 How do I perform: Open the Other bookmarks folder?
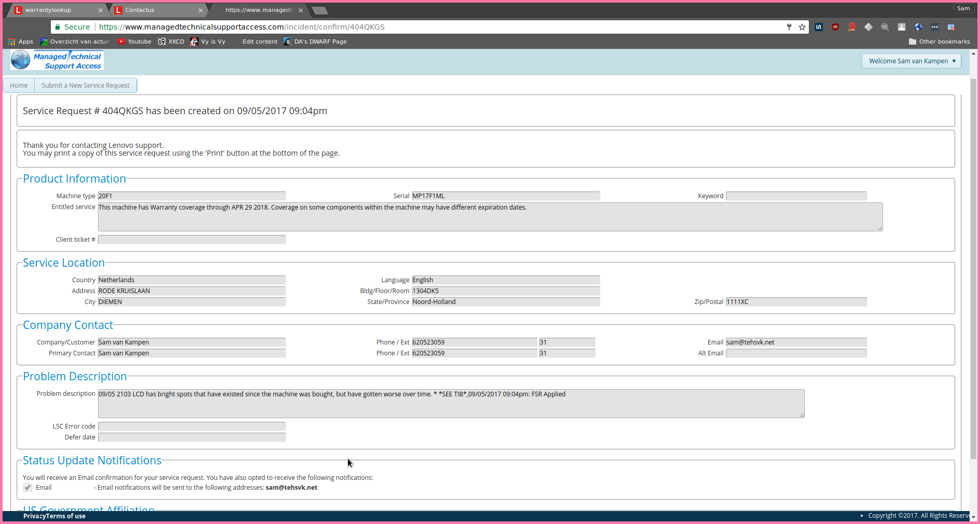[939, 42]
